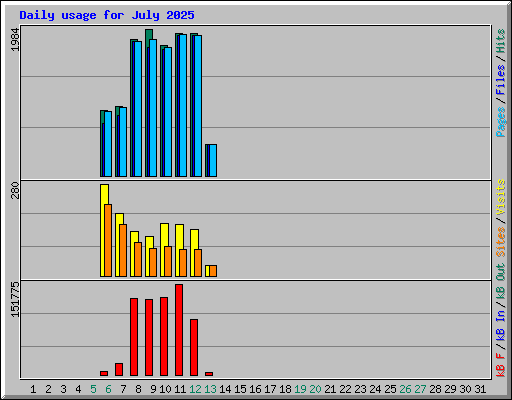Screen dimensions: 512x400
Task: Click day label 31 on the x-axis
Action: click(480, 389)
